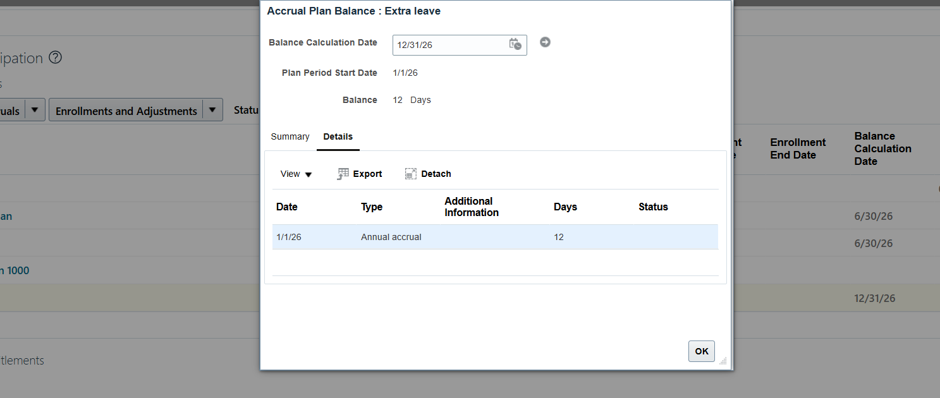Click the OK button

(x=701, y=351)
